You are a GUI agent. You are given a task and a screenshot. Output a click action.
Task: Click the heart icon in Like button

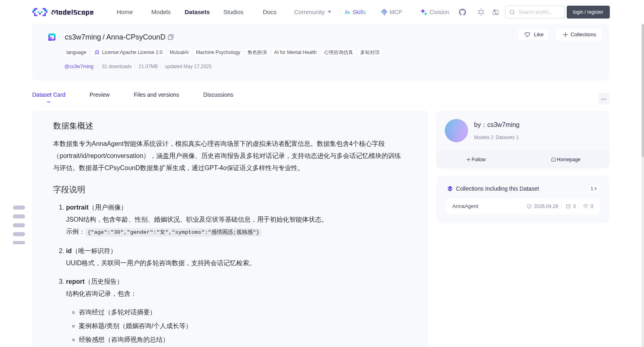(527, 35)
